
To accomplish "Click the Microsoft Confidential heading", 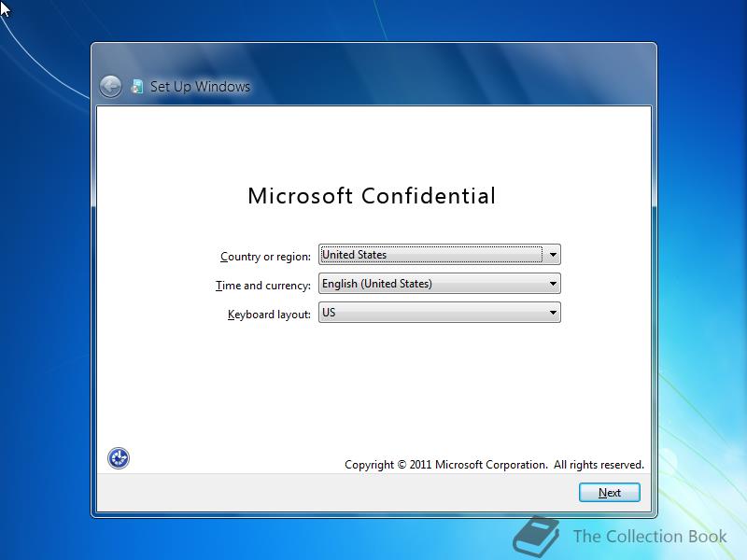I will (x=372, y=196).
